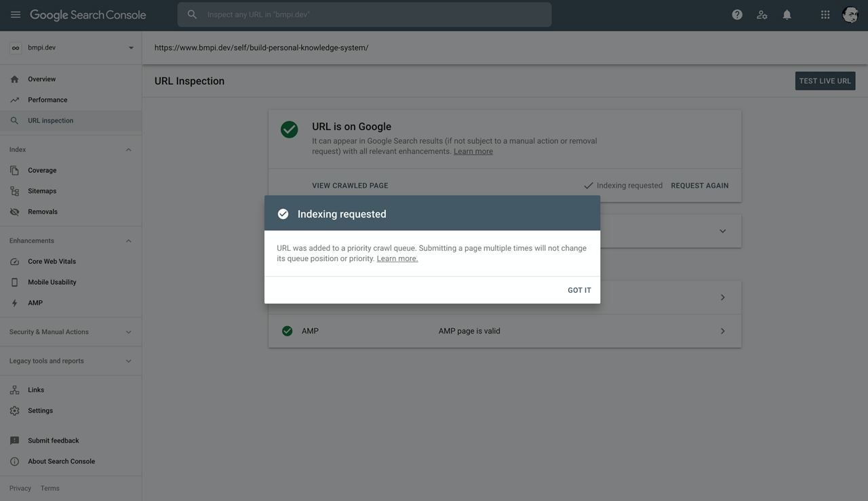
Task: Click the account profile avatar
Action: click(x=850, y=14)
